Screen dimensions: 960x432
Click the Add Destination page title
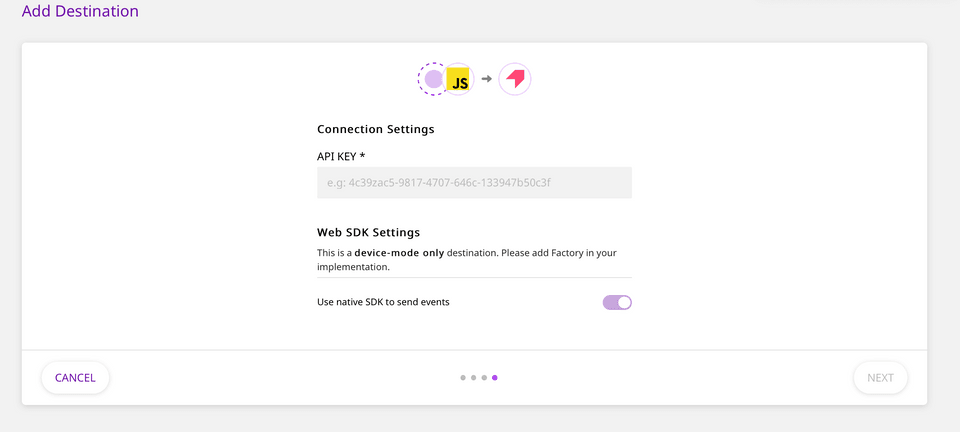[80, 11]
